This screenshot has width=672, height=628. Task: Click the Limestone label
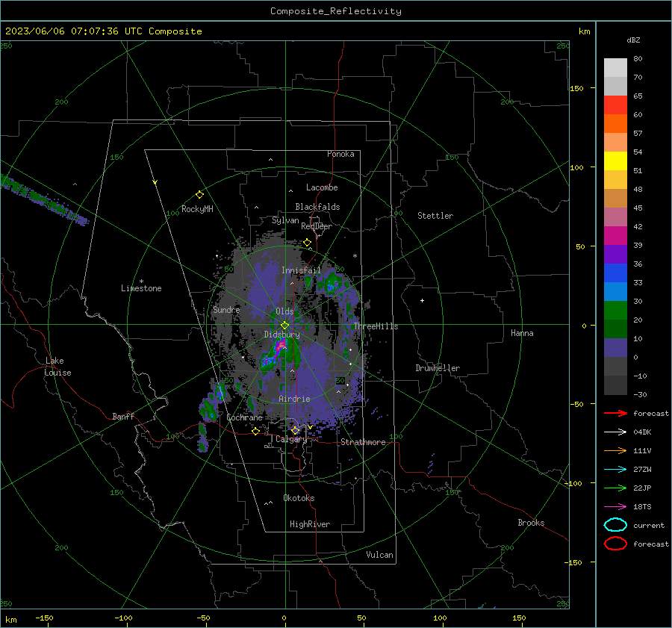[141, 288]
